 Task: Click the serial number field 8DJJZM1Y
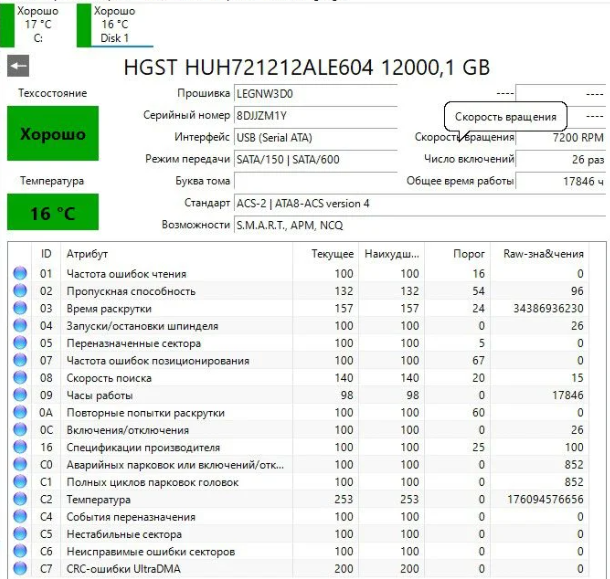pos(316,116)
